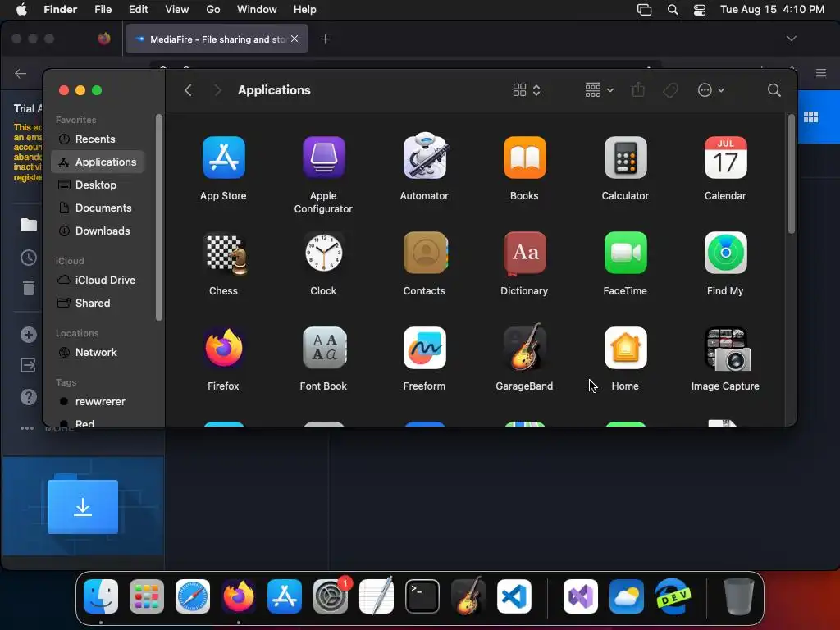This screenshot has width=840, height=630.
Task: Open the Group By dropdown in toolbar
Action: pyautogui.click(x=599, y=90)
